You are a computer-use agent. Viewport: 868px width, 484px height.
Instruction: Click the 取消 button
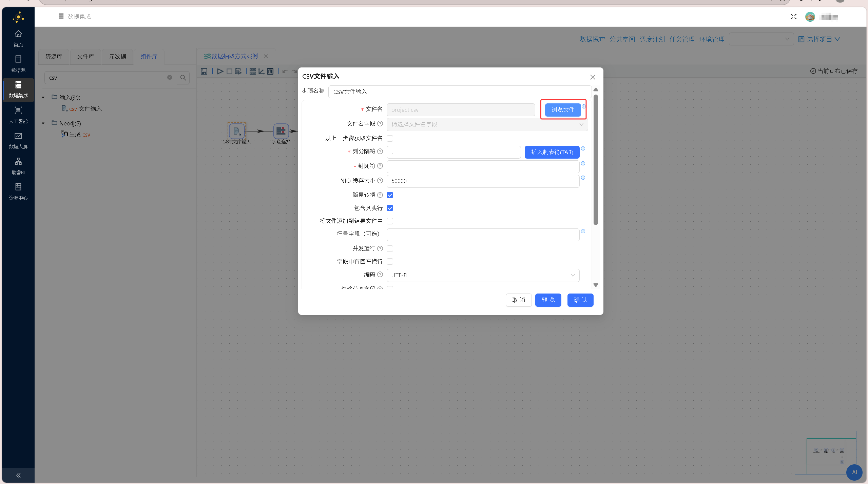[x=519, y=300]
